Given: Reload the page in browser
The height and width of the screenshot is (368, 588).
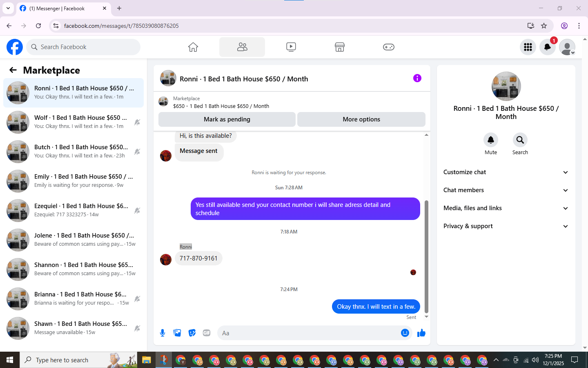Looking at the screenshot, I should [x=38, y=26].
